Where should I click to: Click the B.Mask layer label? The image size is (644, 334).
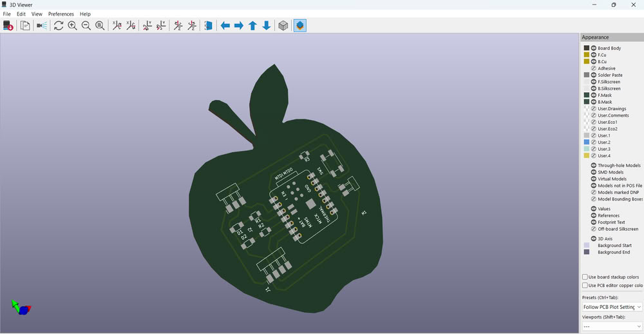coord(605,102)
